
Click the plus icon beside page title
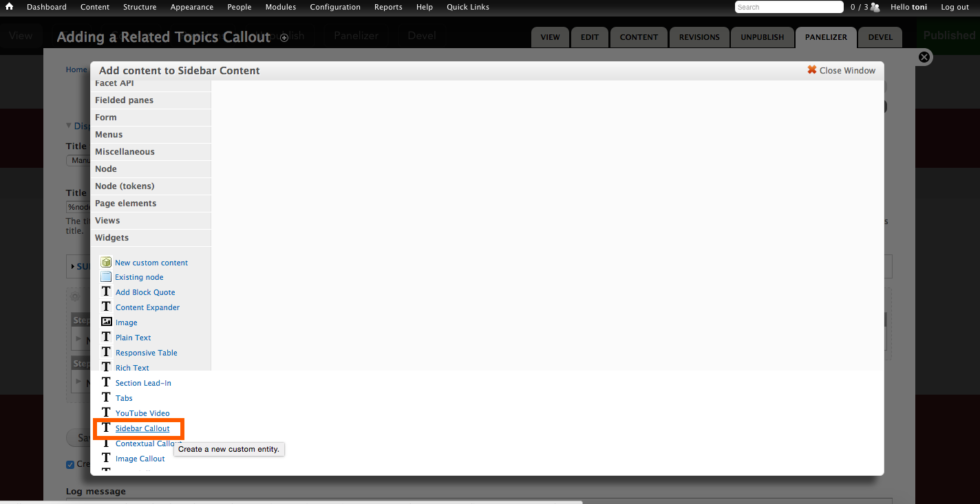click(x=284, y=38)
